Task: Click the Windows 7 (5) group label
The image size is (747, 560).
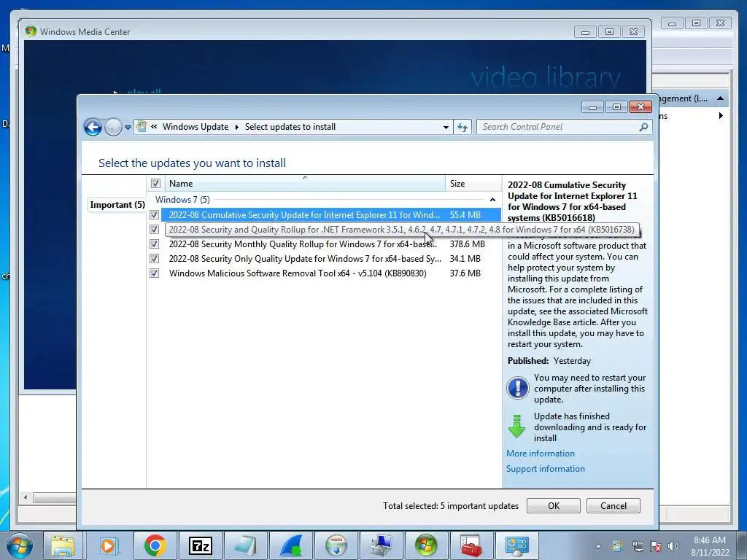Action: (x=182, y=200)
